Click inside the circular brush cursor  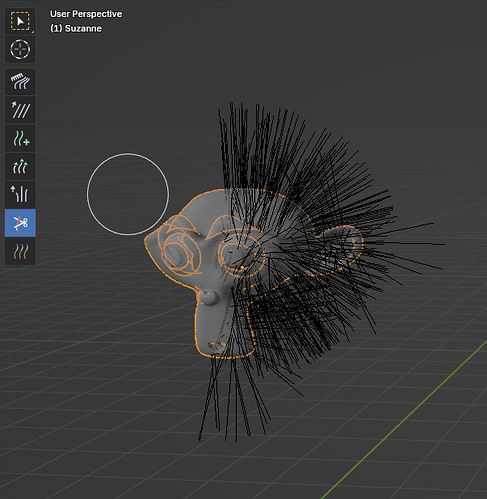[x=128, y=194]
